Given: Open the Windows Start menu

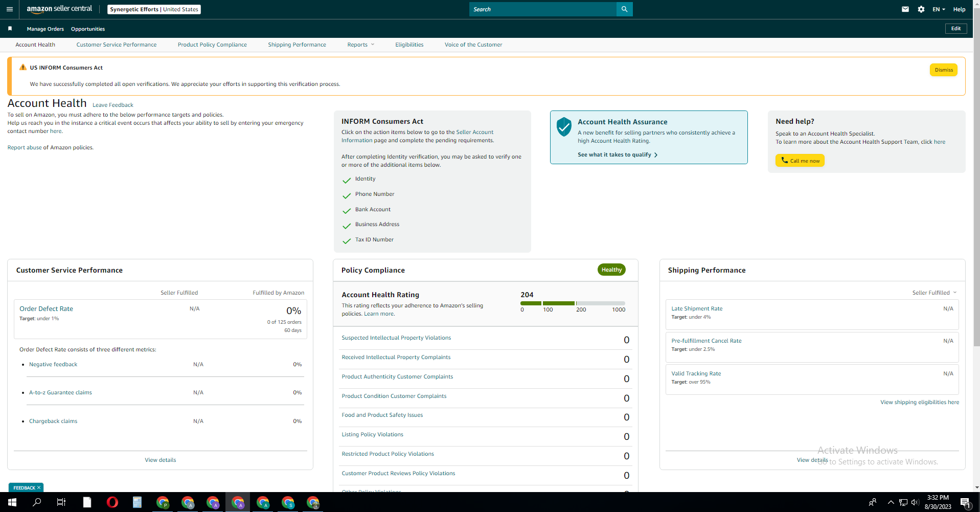Looking at the screenshot, I should coord(12,502).
